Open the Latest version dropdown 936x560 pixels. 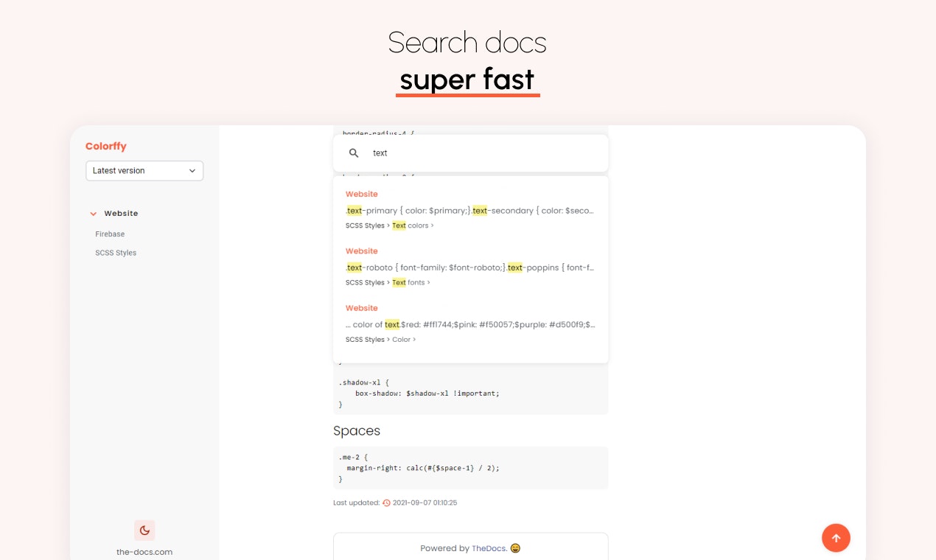pos(144,170)
